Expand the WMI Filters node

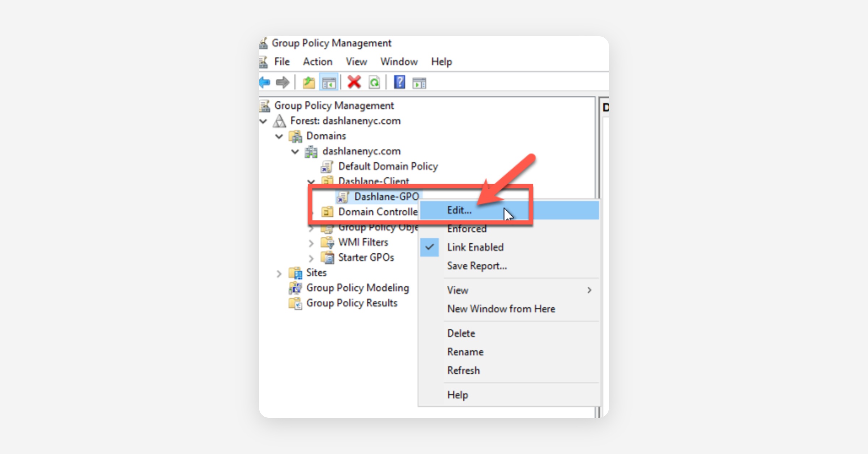coord(311,243)
